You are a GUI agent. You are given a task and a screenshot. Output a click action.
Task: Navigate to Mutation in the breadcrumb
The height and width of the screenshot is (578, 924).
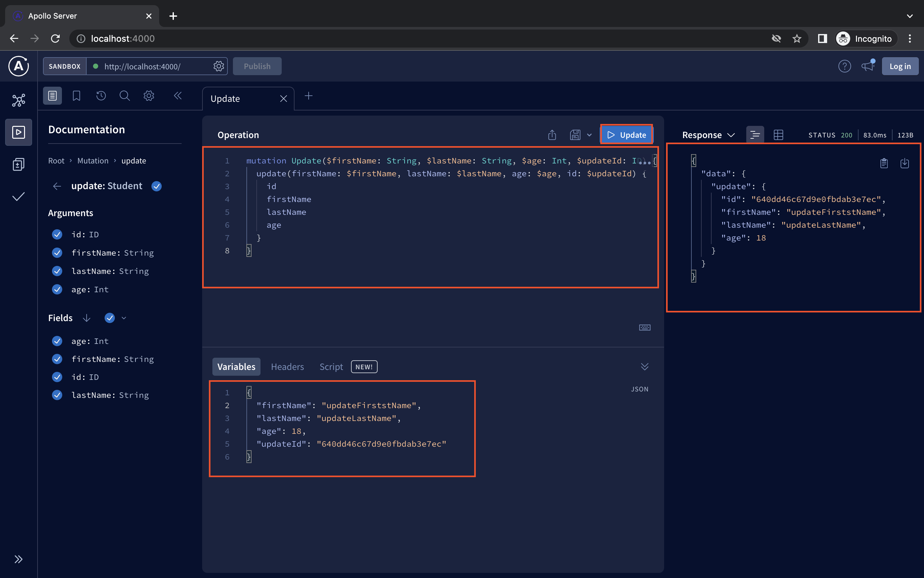point(93,161)
